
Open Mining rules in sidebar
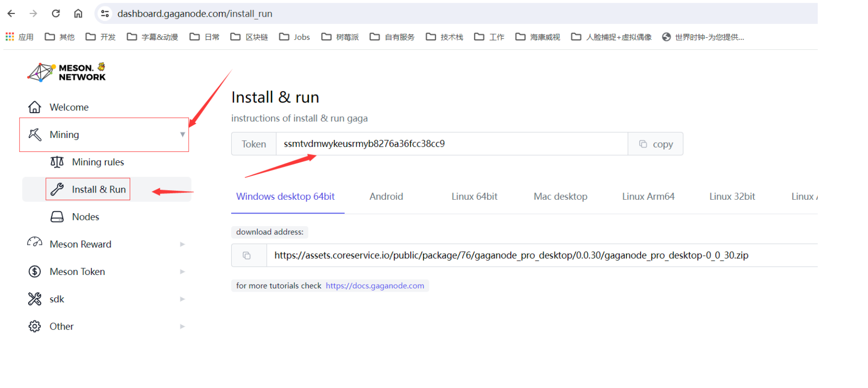click(98, 162)
